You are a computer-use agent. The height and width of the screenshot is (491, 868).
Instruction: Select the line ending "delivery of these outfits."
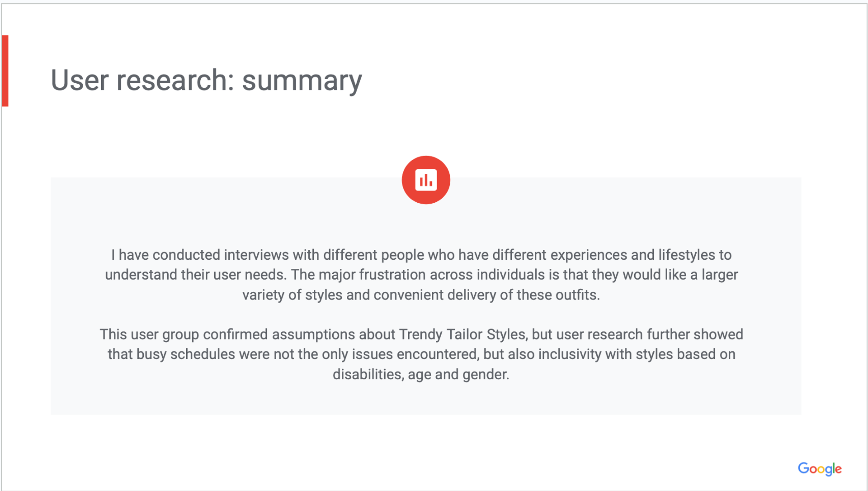[421, 295]
